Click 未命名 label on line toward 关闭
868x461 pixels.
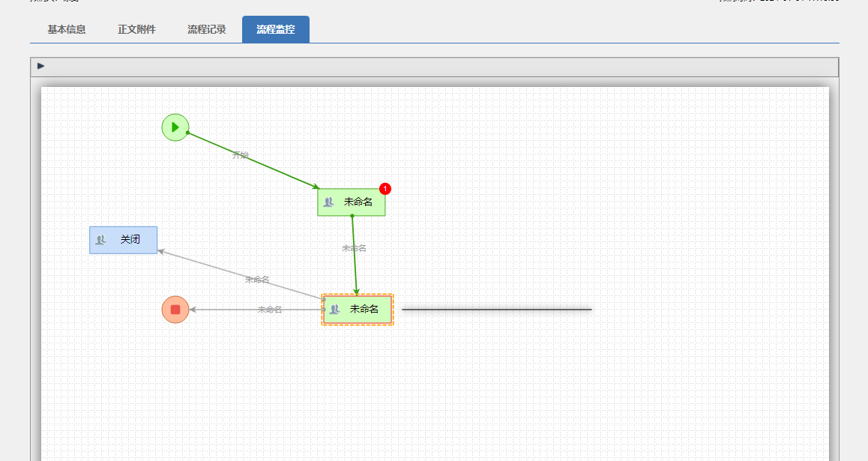pyautogui.click(x=257, y=280)
